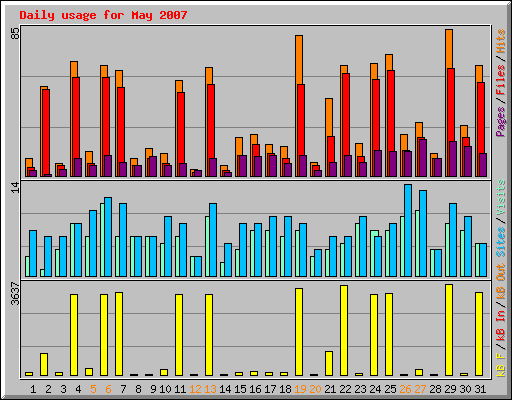Click the orange weekend day label "12"
This screenshot has width=512, height=400.
[x=195, y=389]
